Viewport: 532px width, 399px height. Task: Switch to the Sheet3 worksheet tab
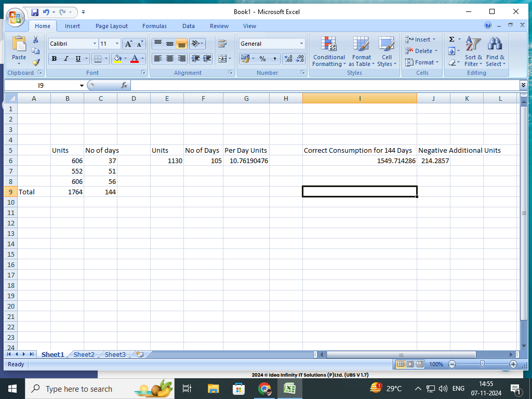tap(115, 354)
